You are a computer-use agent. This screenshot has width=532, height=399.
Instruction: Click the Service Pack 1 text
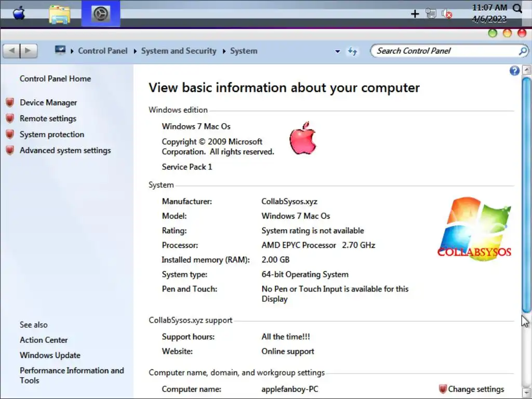(x=187, y=167)
